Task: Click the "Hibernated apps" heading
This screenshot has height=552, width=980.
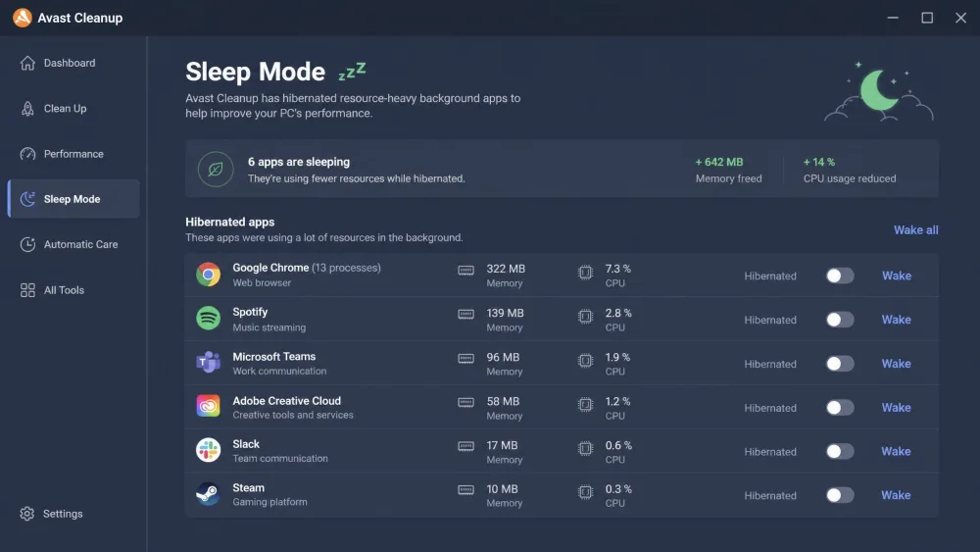Action: point(230,222)
